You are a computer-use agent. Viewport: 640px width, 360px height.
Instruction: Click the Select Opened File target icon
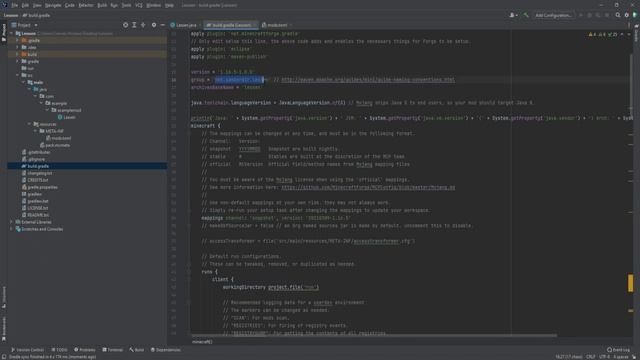click(125, 25)
